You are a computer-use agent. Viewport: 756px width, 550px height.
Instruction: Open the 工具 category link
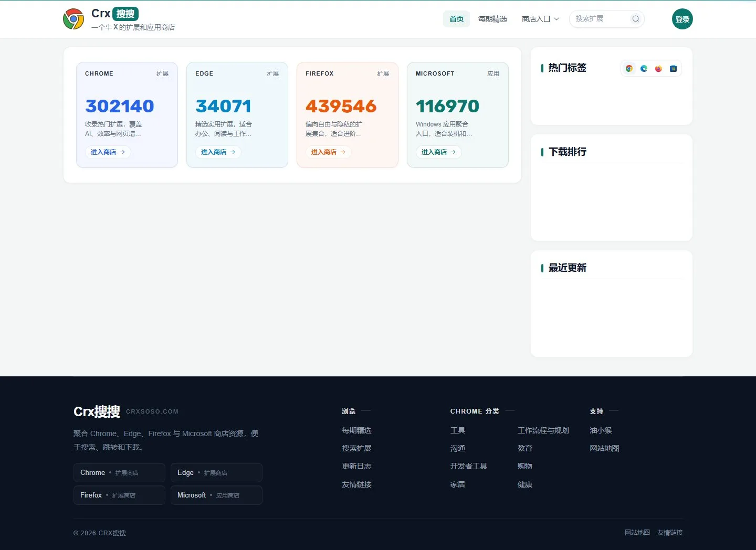point(458,430)
